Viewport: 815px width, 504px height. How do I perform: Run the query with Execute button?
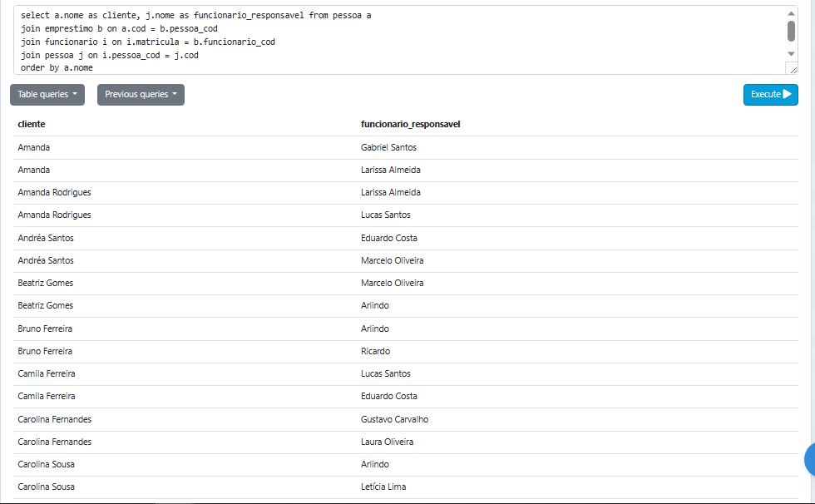point(770,95)
